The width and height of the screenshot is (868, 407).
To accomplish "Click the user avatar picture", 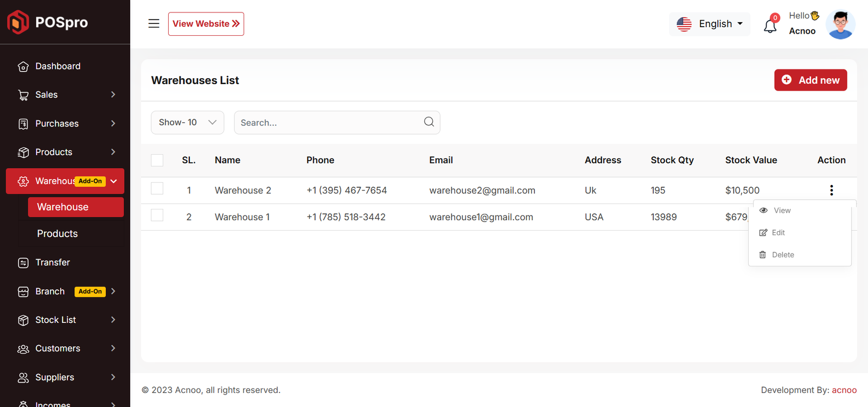I will click(x=840, y=24).
